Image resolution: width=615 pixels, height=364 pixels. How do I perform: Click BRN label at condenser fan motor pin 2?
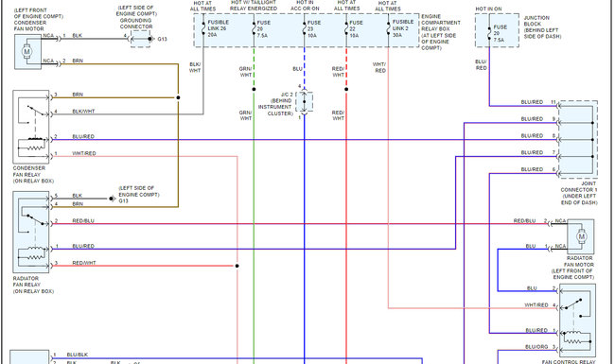point(78,61)
